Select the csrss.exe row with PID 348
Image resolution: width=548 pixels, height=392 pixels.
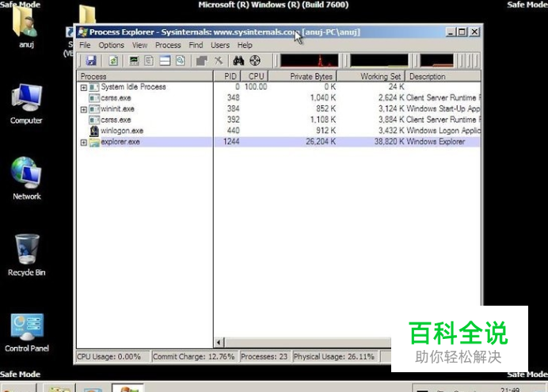click(279, 98)
